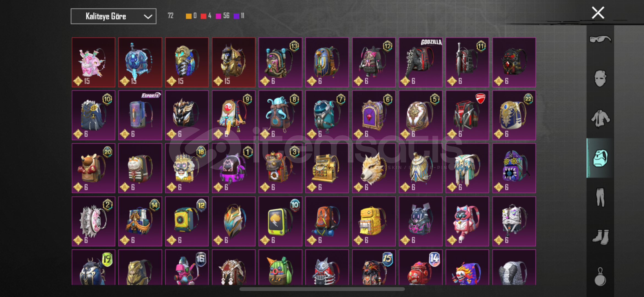Expand sort options via chevron arrow
Screen dimensions: 644x297
tap(148, 16)
